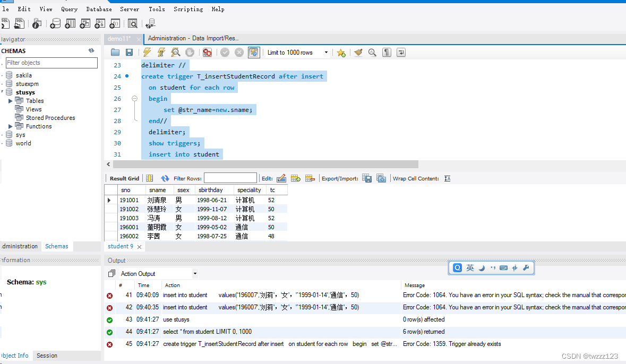Open the Database menu
The image size is (626, 364).
pyautogui.click(x=99, y=8)
